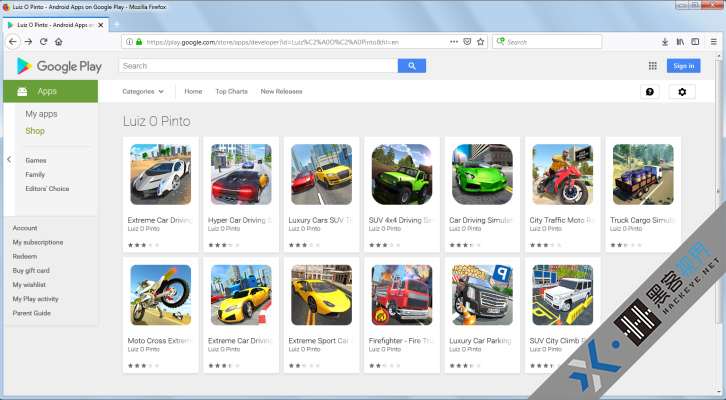Screen dimensions: 726x400
Task: Open Google Play settings gear icon
Action: tap(682, 92)
